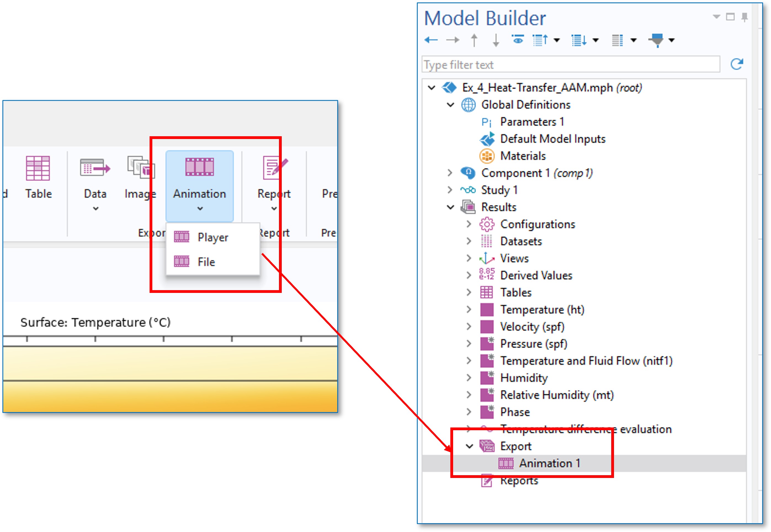Expand the Component 1 node
The image size is (771, 532).
[x=450, y=173]
